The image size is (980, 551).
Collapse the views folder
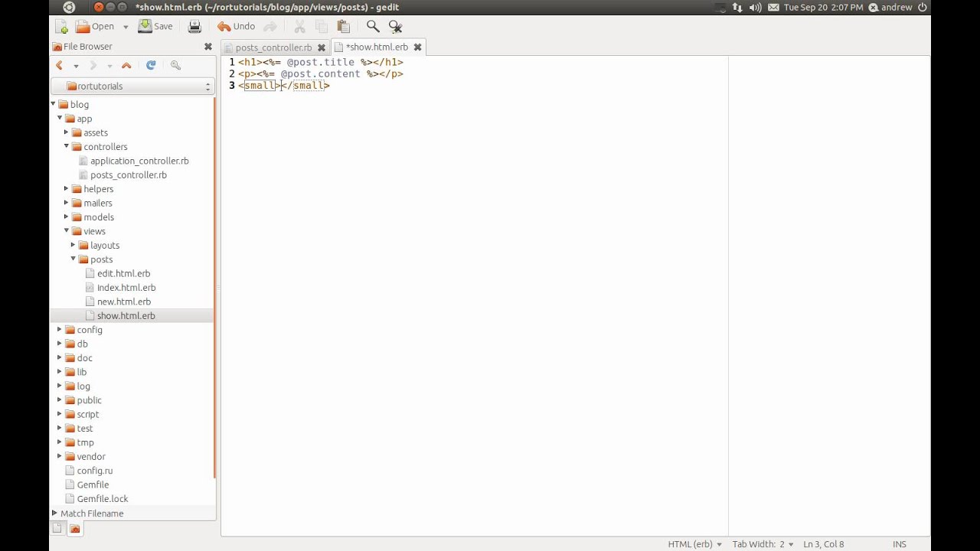tap(67, 230)
